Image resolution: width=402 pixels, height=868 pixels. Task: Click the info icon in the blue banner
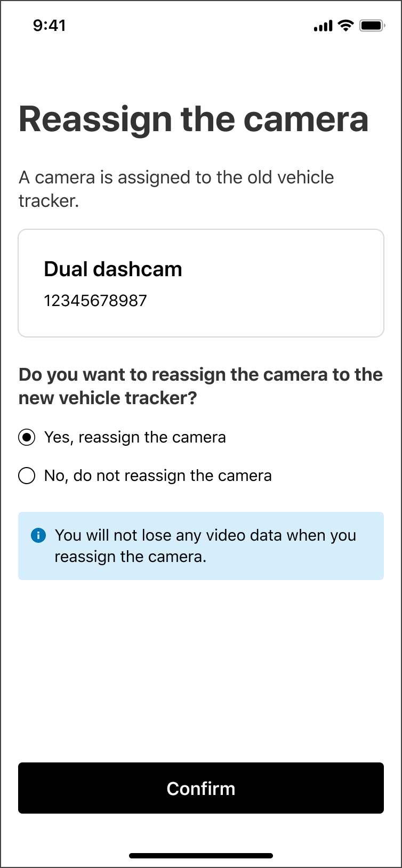[x=38, y=535]
